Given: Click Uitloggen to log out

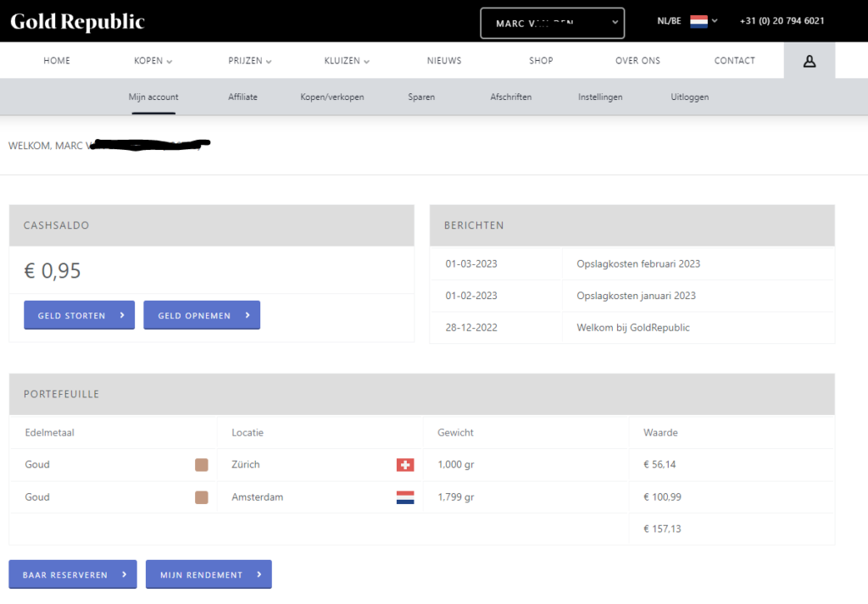Looking at the screenshot, I should [690, 97].
